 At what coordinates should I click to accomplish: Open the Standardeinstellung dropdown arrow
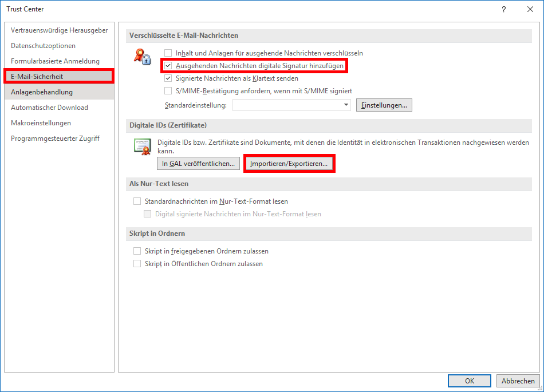click(x=346, y=105)
